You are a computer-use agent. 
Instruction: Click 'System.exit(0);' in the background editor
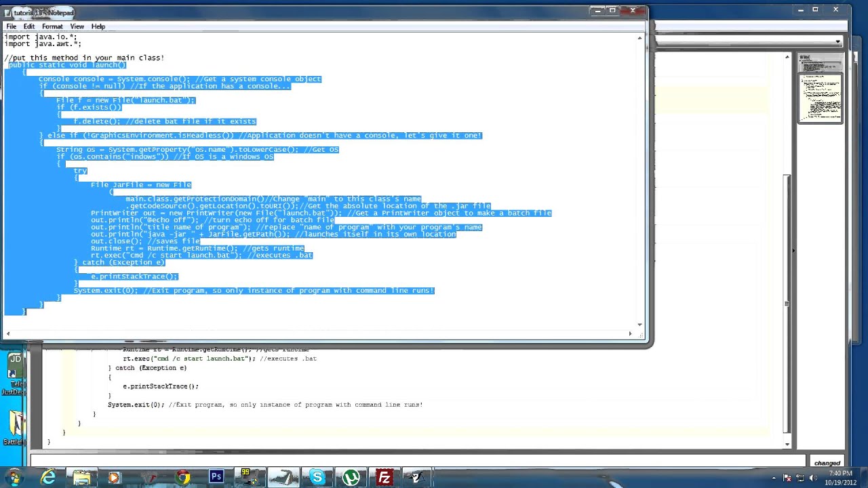pos(136,405)
